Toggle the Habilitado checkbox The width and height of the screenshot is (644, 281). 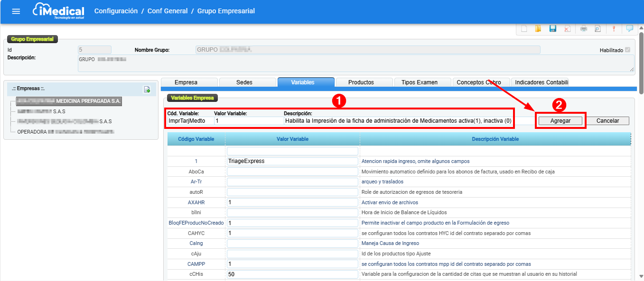tap(628, 50)
